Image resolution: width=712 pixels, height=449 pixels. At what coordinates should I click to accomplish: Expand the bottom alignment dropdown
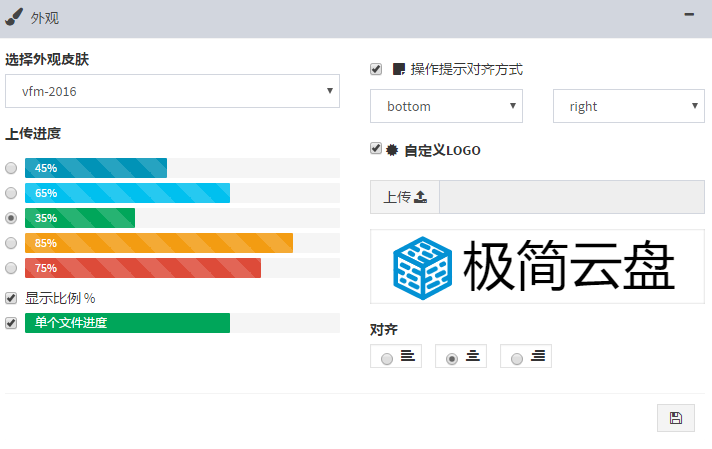tap(446, 106)
